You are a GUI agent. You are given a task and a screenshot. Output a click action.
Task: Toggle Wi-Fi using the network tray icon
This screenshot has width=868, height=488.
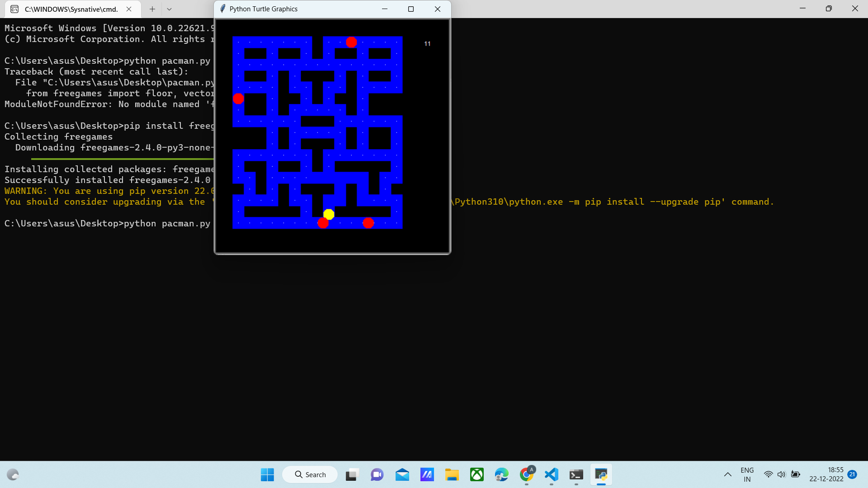point(769,474)
